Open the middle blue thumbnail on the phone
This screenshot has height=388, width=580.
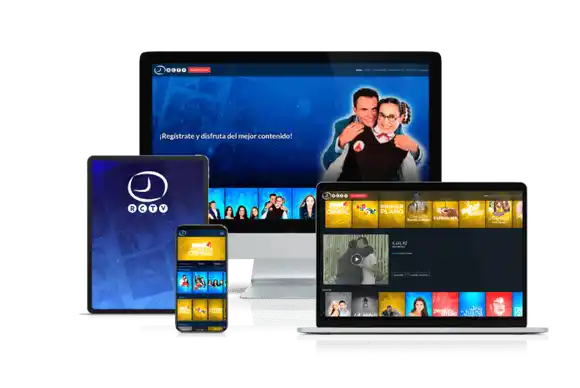pos(200,282)
